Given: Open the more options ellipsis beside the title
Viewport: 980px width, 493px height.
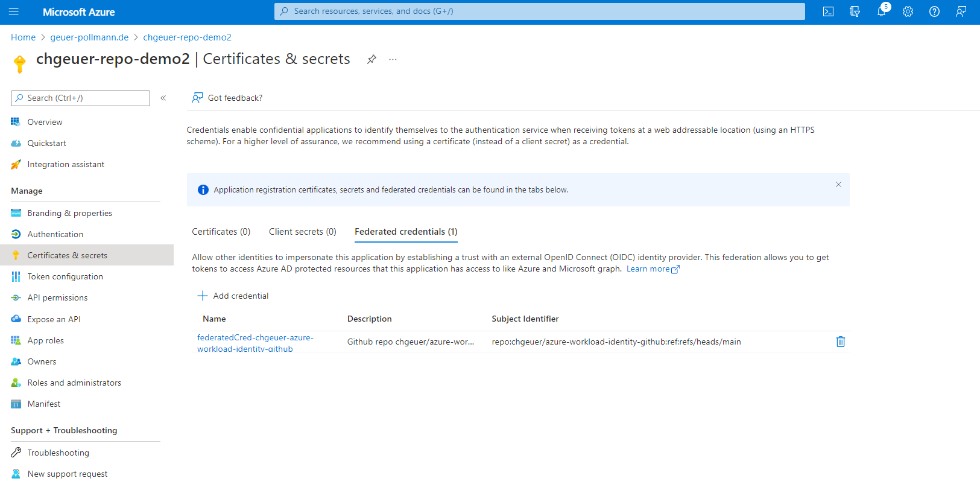Looking at the screenshot, I should click(x=393, y=59).
